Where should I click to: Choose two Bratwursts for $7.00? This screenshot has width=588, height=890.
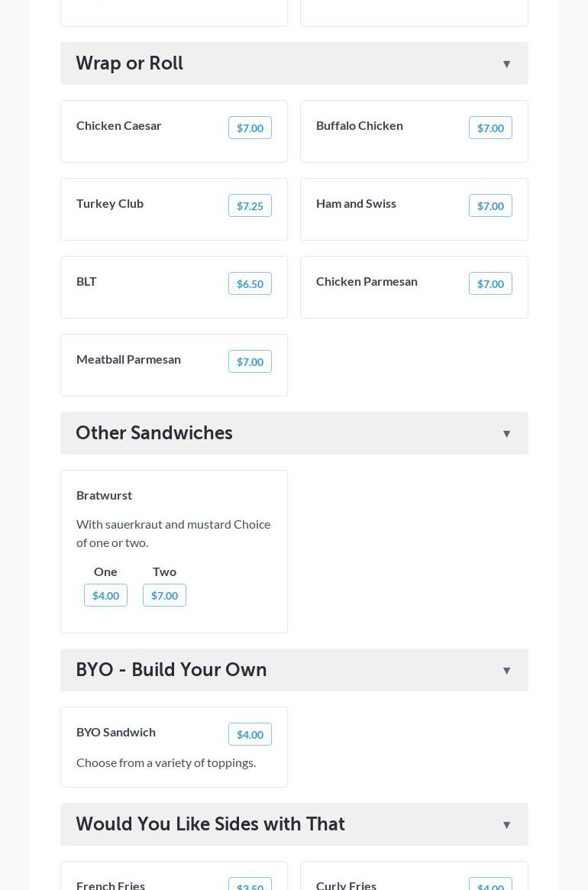point(164,595)
